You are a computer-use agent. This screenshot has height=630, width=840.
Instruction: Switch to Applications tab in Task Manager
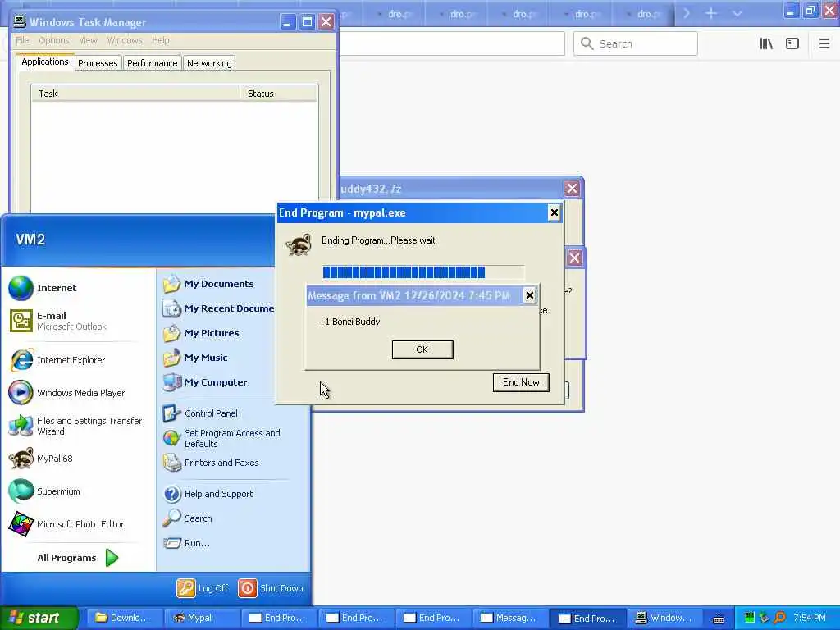(x=45, y=62)
